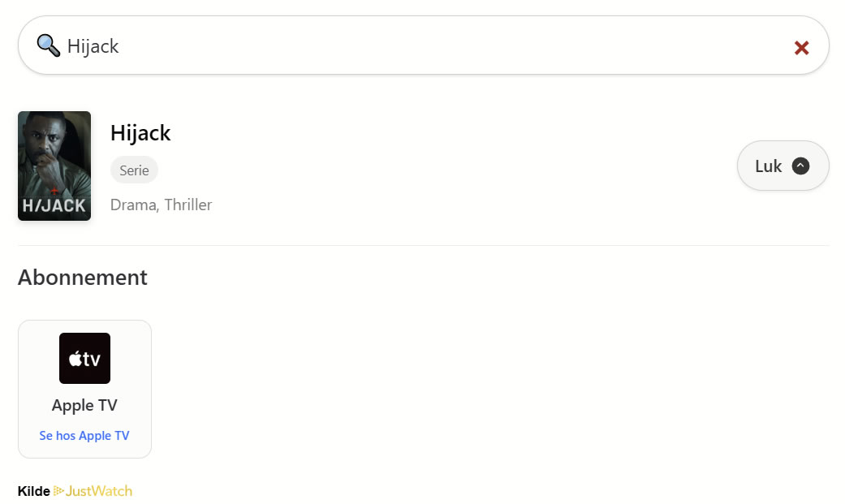Select the Serie type badge
The width and height of the screenshot is (845, 504).
point(134,170)
